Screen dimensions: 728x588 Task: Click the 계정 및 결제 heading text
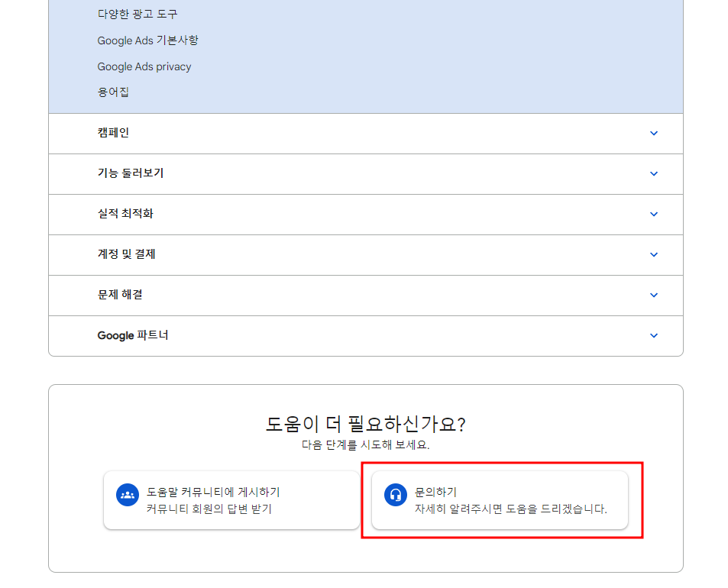point(126,254)
